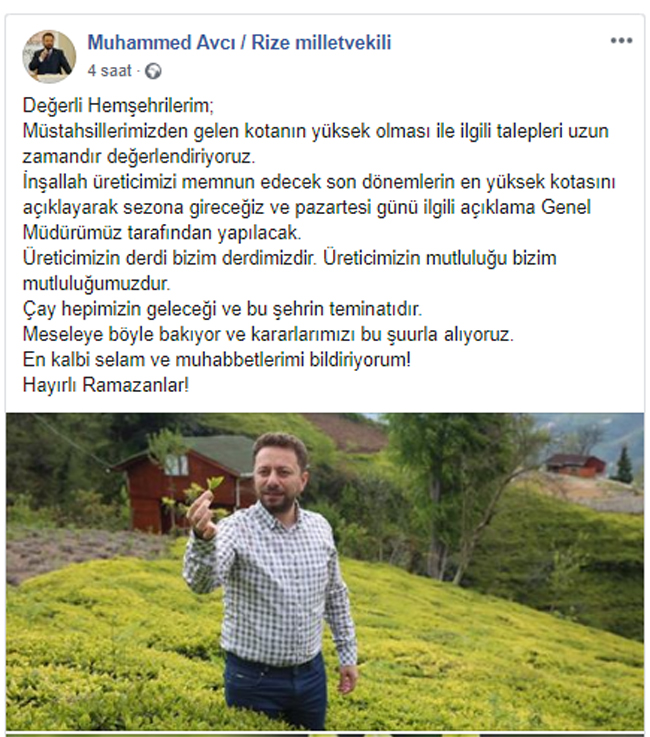Image resolution: width=650 pixels, height=737 pixels.
Task: Click the "Değerli Hemşehrilerim;" greeting line
Action: pos(118,105)
